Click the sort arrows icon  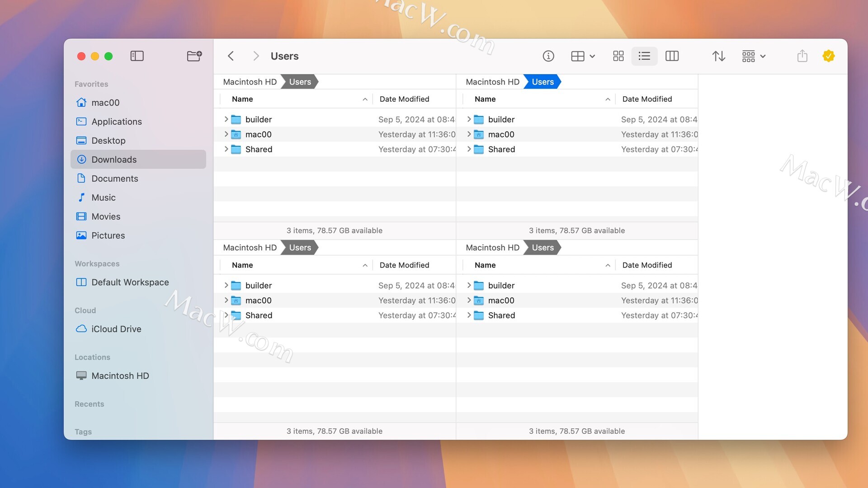pos(718,56)
